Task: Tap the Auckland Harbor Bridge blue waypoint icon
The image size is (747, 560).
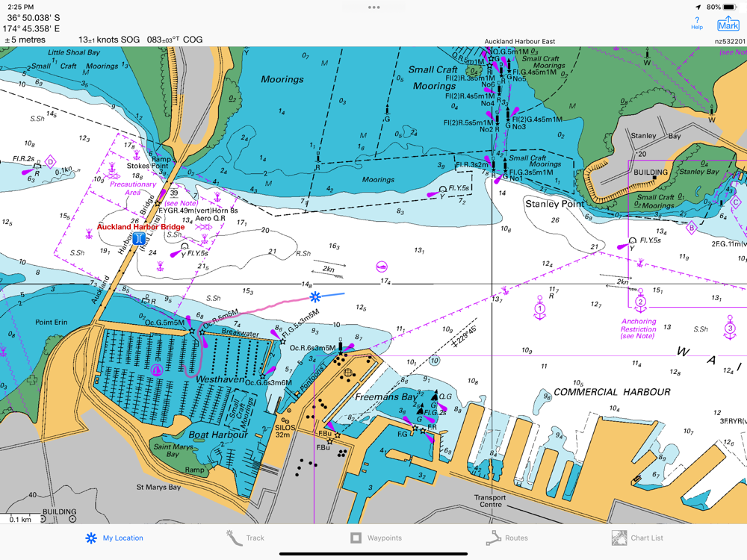Action: pyautogui.click(x=139, y=239)
